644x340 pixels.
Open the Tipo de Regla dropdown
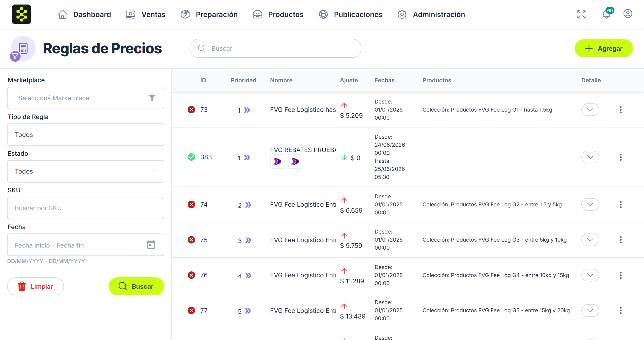click(x=86, y=135)
